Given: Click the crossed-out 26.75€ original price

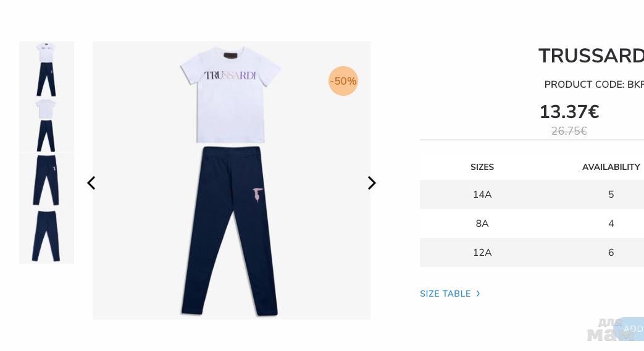Looking at the screenshot, I should tap(569, 131).
